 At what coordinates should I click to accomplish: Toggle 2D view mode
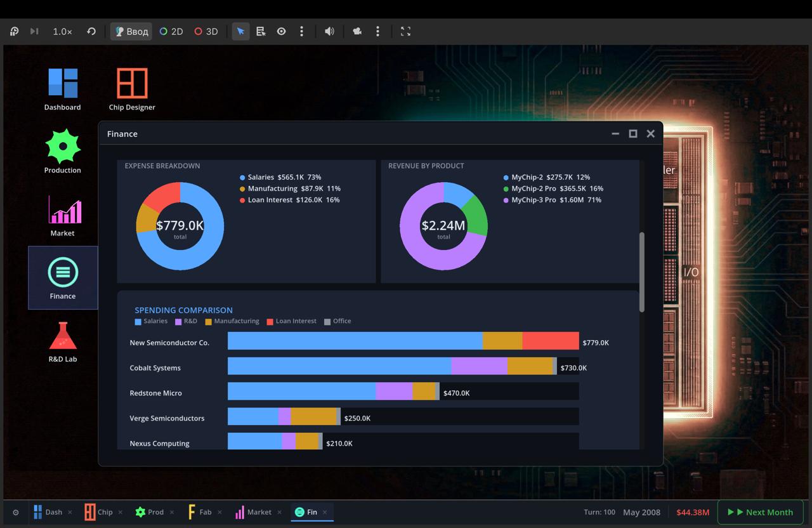(171, 31)
